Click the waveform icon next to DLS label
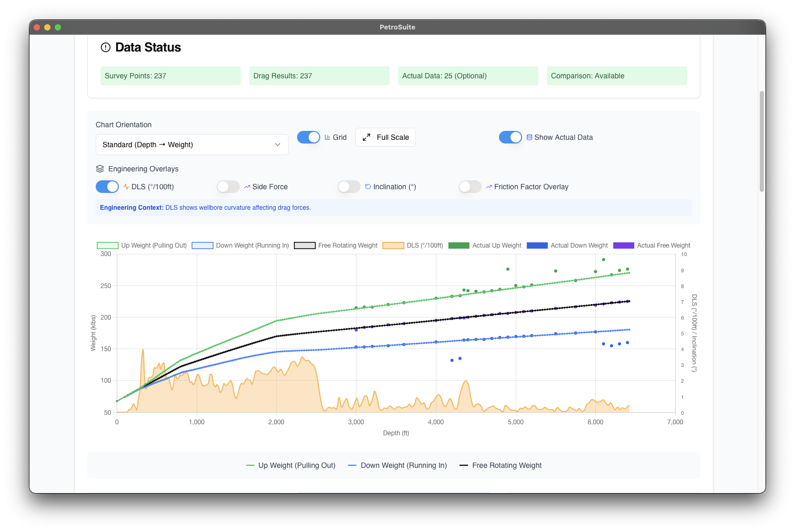795x532 pixels. coord(126,187)
